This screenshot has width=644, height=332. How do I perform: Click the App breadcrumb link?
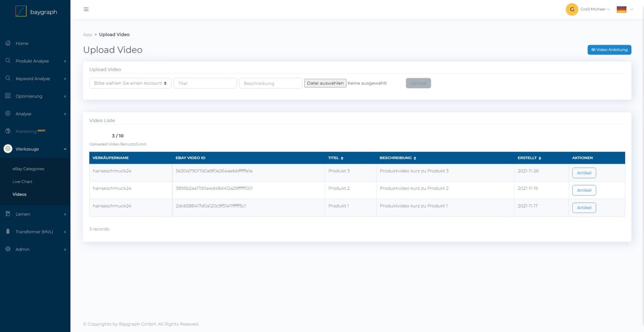pos(87,34)
